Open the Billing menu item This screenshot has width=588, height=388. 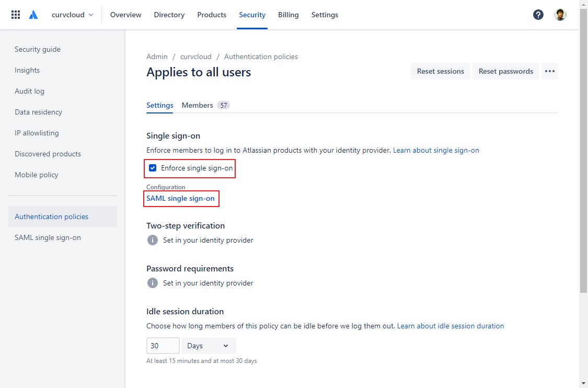click(x=289, y=15)
